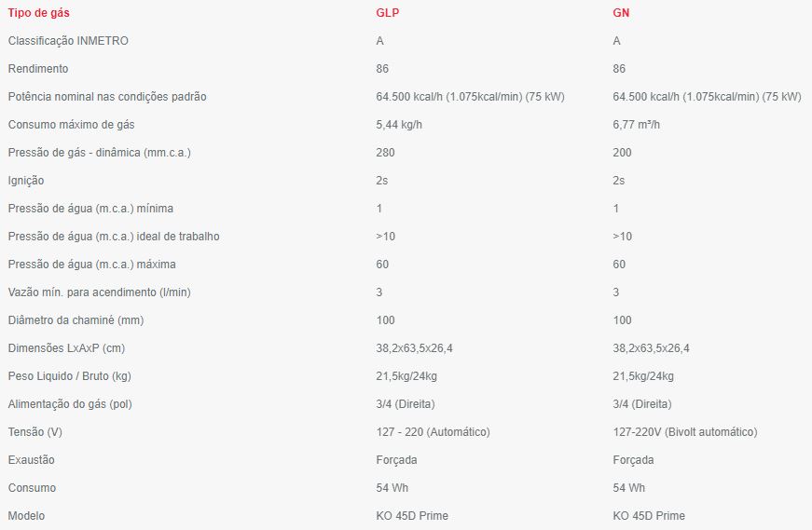Select the 'Ignição' row label
The width and height of the screenshot is (812, 530).
tap(25, 181)
